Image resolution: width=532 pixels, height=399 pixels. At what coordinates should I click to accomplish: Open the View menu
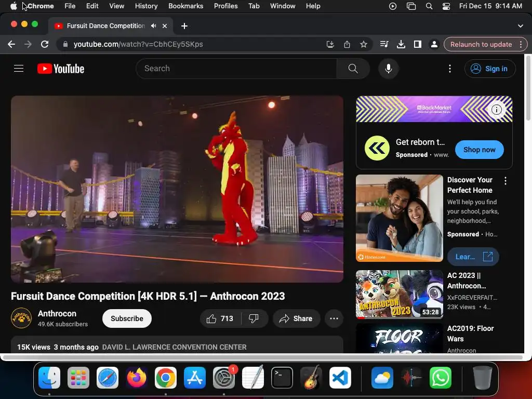coord(117,6)
